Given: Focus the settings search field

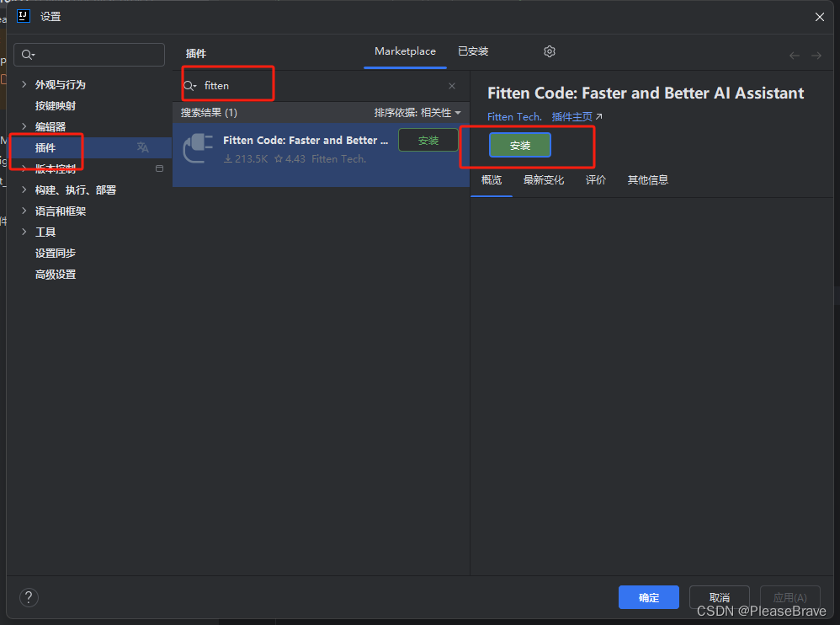Looking at the screenshot, I should (89, 55).
